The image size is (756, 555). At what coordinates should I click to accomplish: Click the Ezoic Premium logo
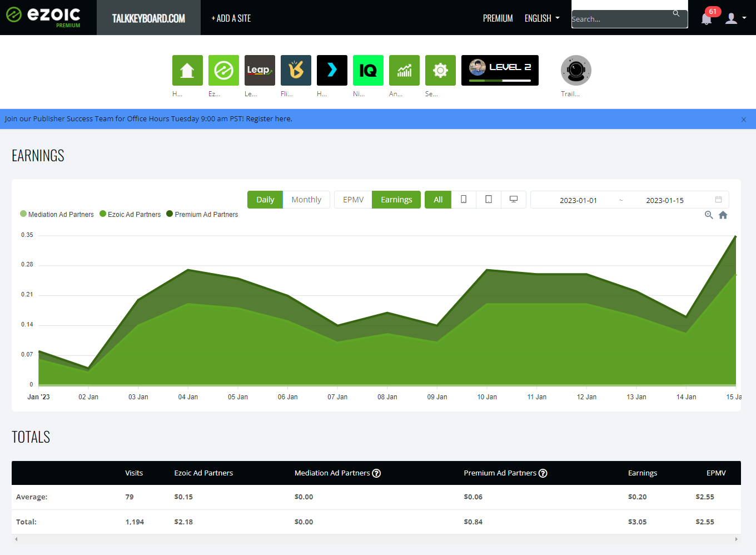[43, 17]
